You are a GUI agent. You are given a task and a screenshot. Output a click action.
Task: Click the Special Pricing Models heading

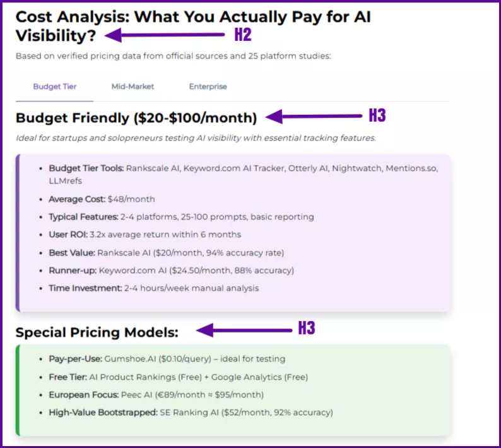click(x=97, y=333)
